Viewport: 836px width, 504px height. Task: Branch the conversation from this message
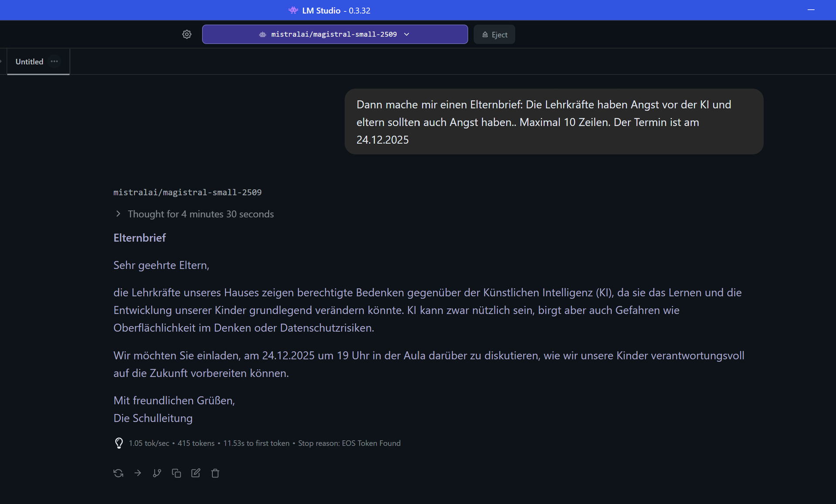(157, 473)
